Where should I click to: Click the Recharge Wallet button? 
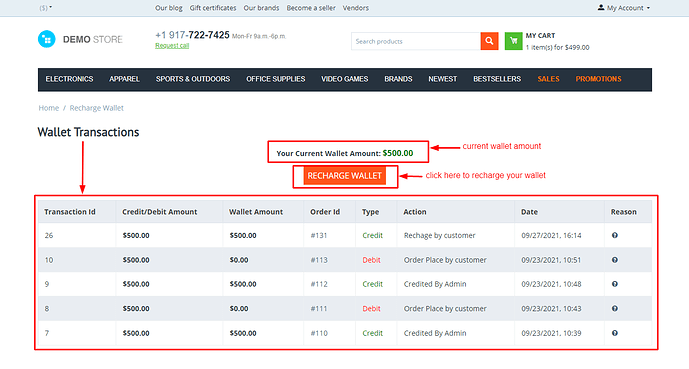pyautogui.click(x=344, y=176)
